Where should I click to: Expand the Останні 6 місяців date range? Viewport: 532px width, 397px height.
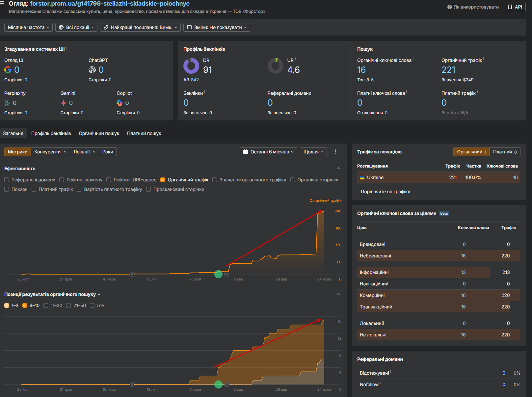[268, 152]
